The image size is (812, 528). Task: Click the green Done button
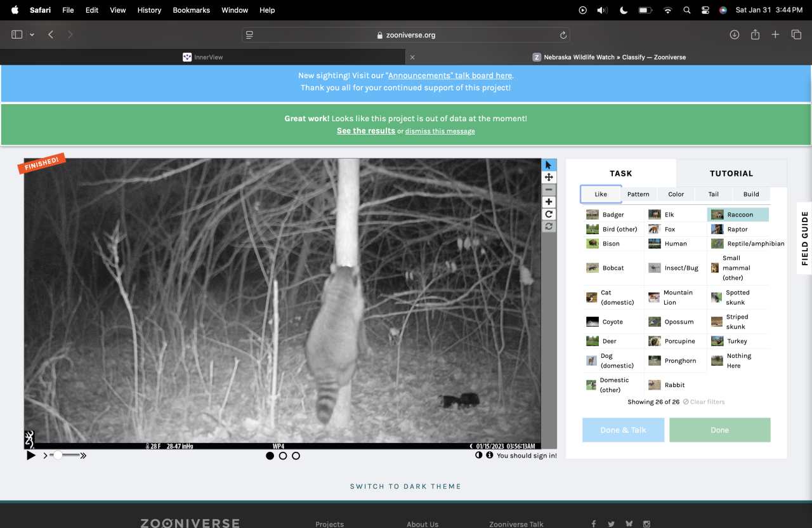tap(719, 430)
